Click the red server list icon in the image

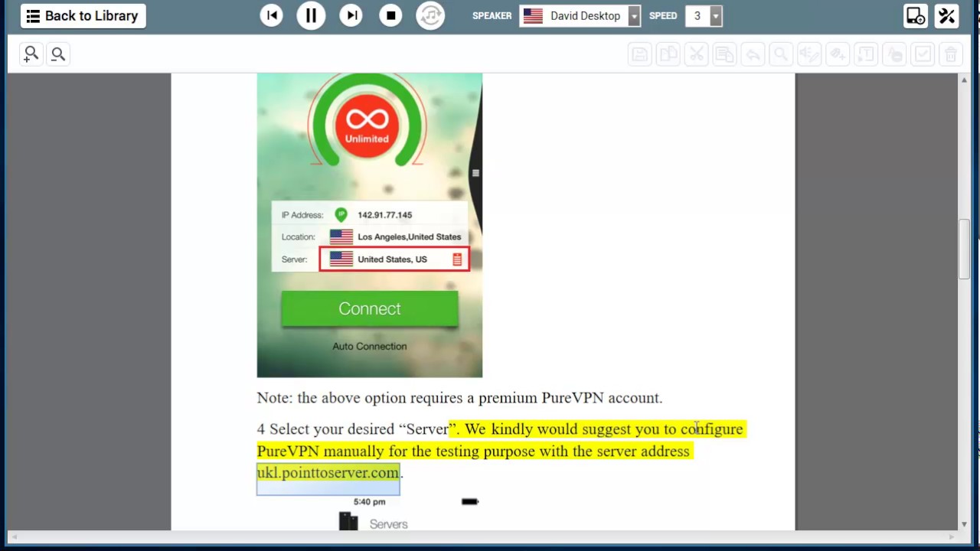pos(457,259)
